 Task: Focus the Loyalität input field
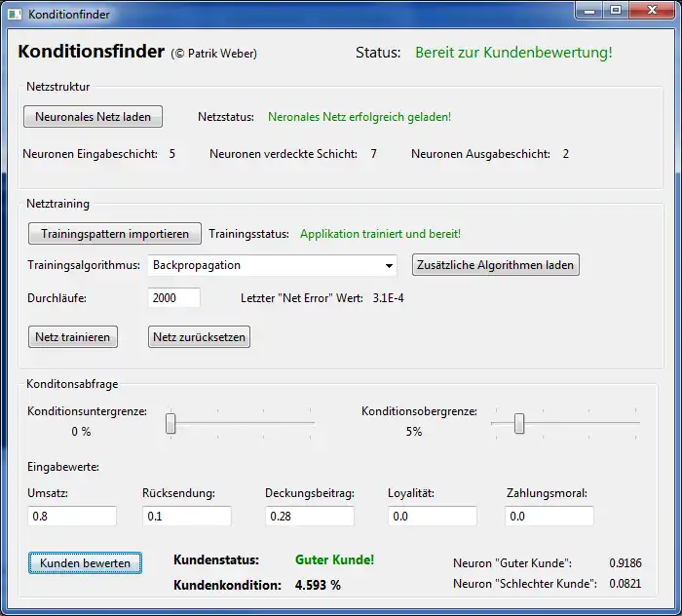(433, 517)
